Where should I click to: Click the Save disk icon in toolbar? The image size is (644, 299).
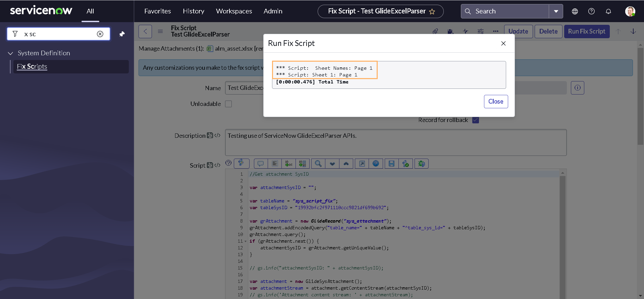[391, 164]
